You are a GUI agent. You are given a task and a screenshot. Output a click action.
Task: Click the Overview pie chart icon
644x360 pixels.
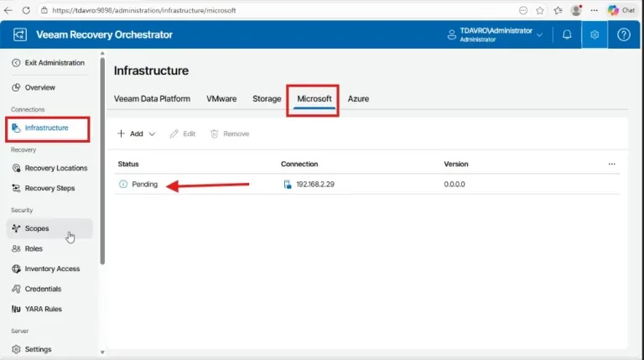(16, 87)
